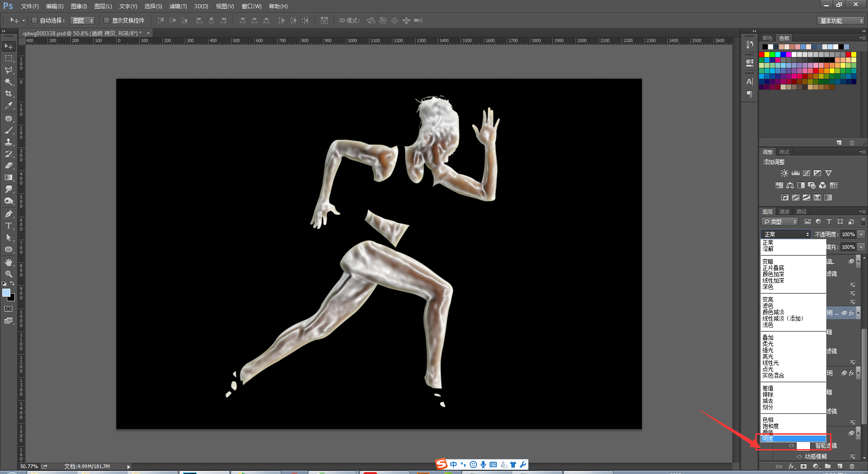Screen dimensions: 868x474
Task: Select the Zoom tool in toolbar
Action: pos(9,274)
